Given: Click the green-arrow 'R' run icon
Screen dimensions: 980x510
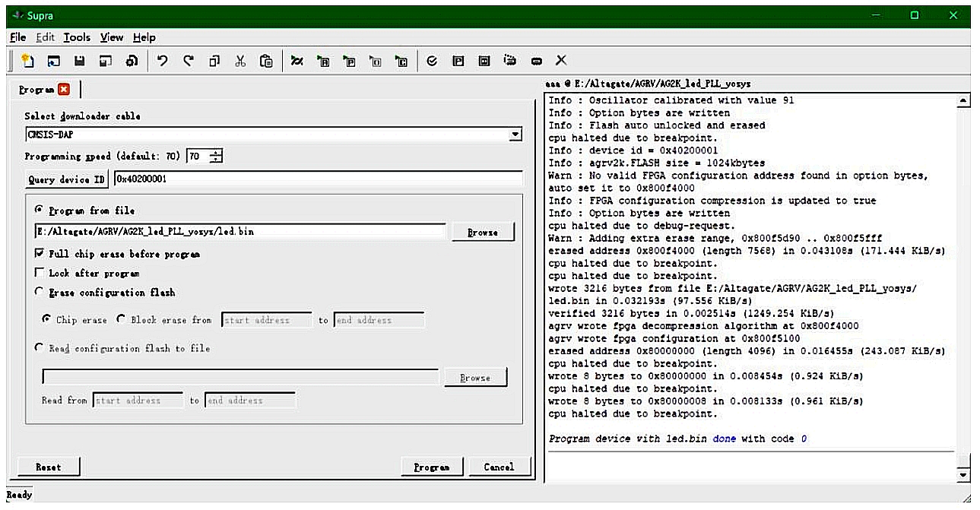Looking at the screenshot, I should point(323,60).
